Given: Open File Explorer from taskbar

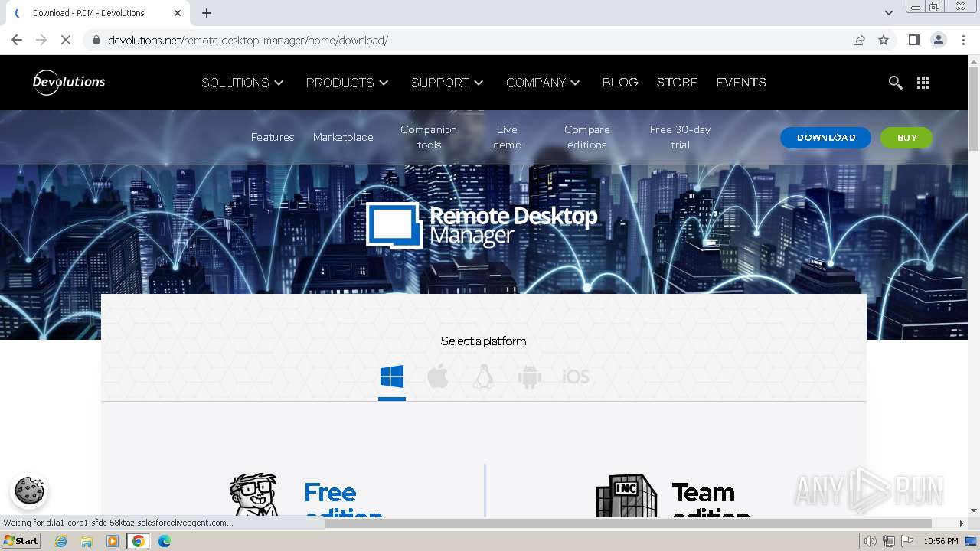Looking at the screenshot, I should click(87, 541).
